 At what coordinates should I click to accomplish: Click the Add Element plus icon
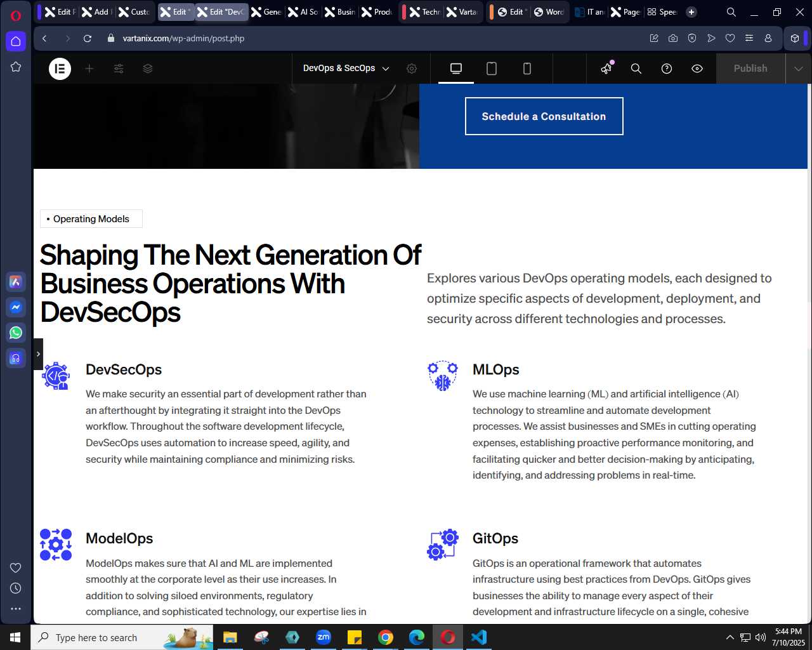89,69
